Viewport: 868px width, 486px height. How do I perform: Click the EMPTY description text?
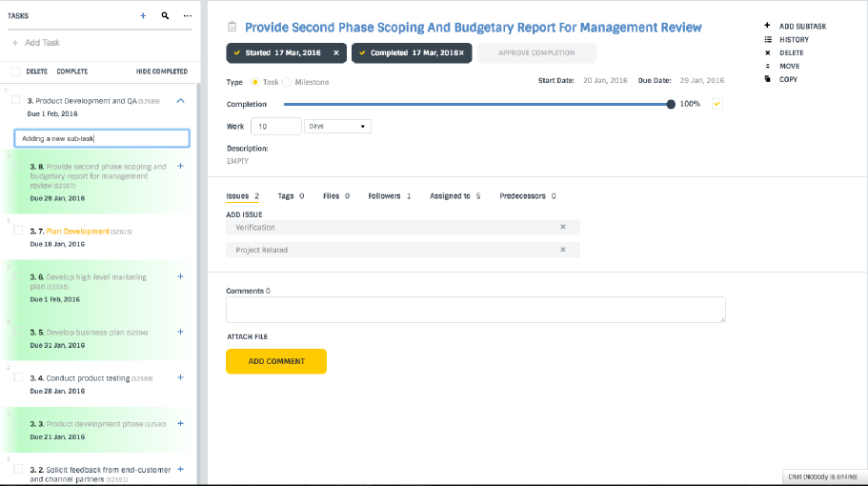pyautogui.click(x=237, y=161)
